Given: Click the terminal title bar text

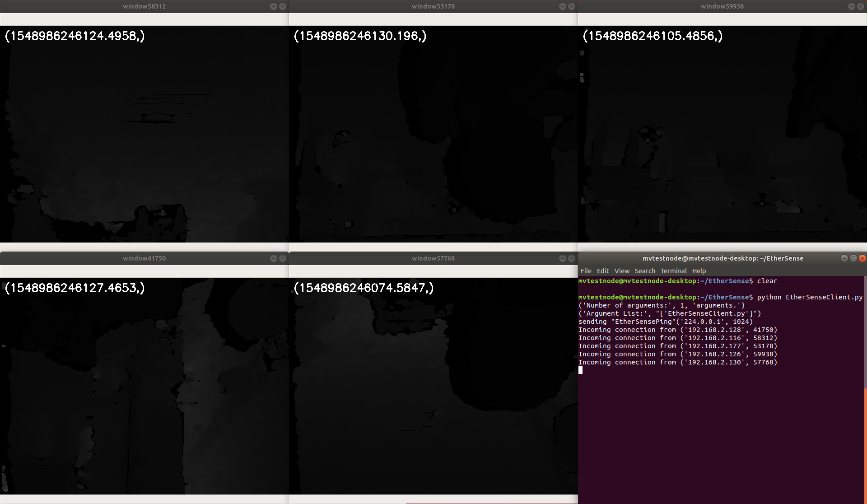Looking at the screenshot, I should tap(722, 258).
